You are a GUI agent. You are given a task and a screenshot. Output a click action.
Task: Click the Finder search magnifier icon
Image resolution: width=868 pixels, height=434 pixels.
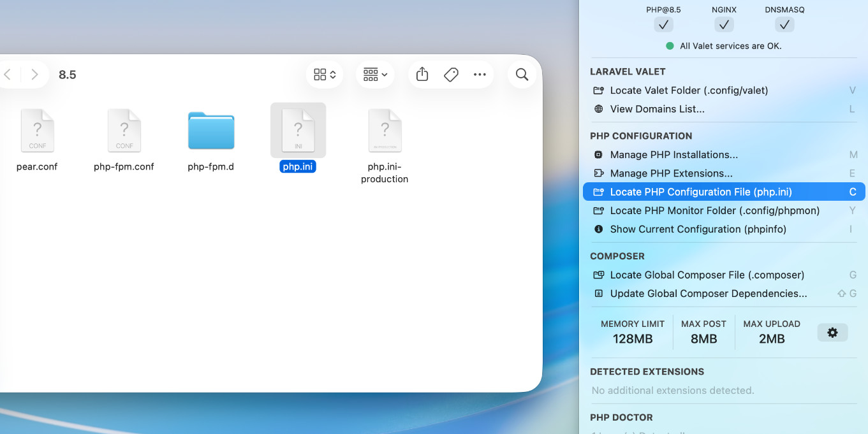tap(522, 75)
